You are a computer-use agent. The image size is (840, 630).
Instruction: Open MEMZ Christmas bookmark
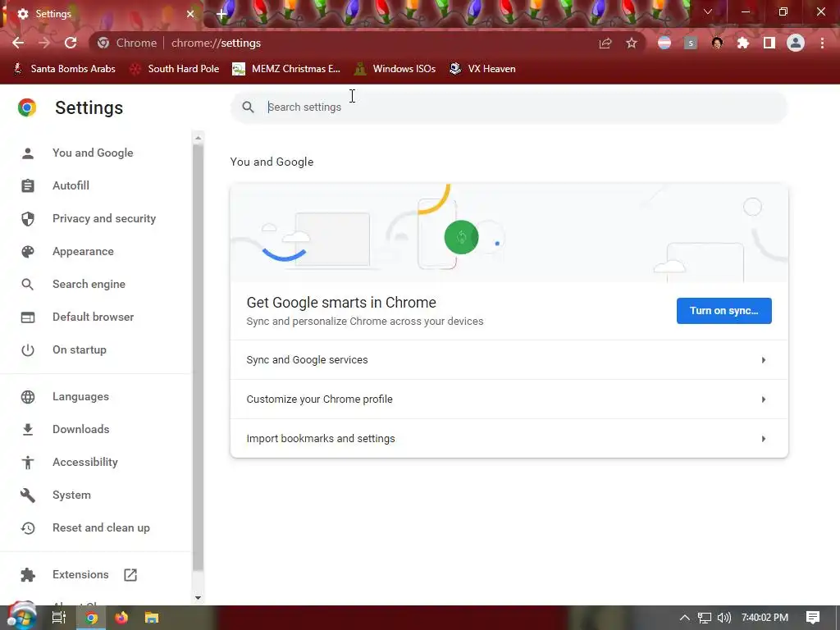click(x=286, y=69)
